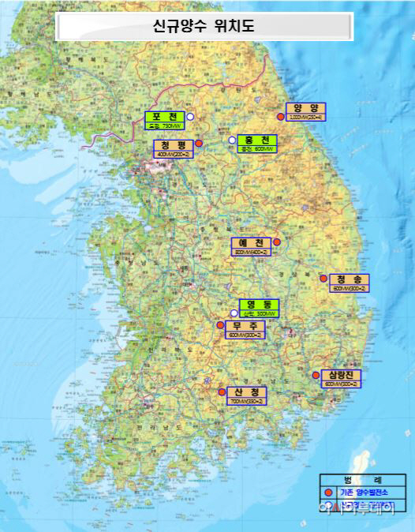Click the 전라남도 province label on map
The width and height of the screenshot is (415, 532).
tap(159, 428)
